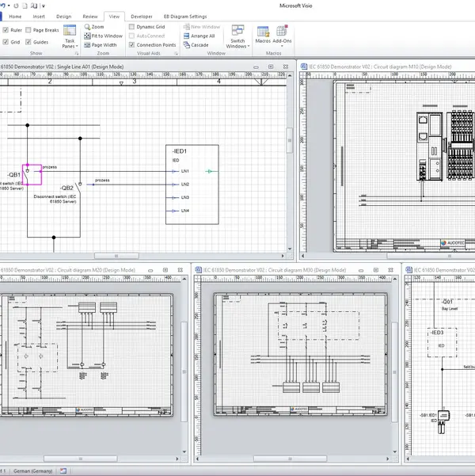Click the Arrange All windows icon
The image size is (475, 476).
(x=186, y=36)
